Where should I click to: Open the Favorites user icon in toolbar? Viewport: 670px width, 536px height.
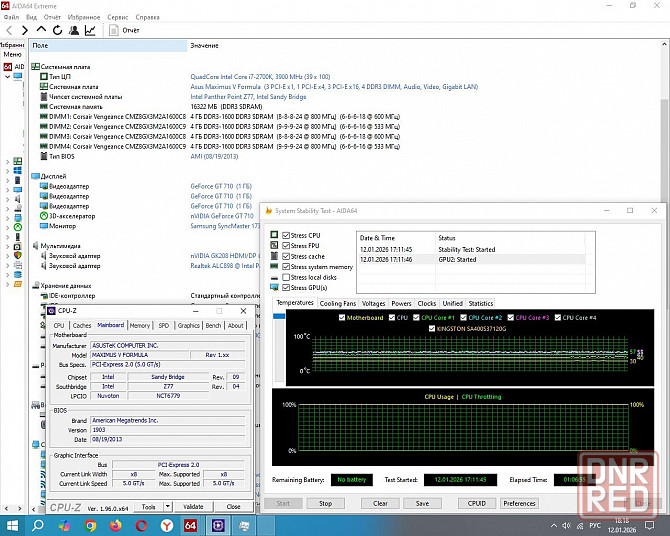pos(73,30)
